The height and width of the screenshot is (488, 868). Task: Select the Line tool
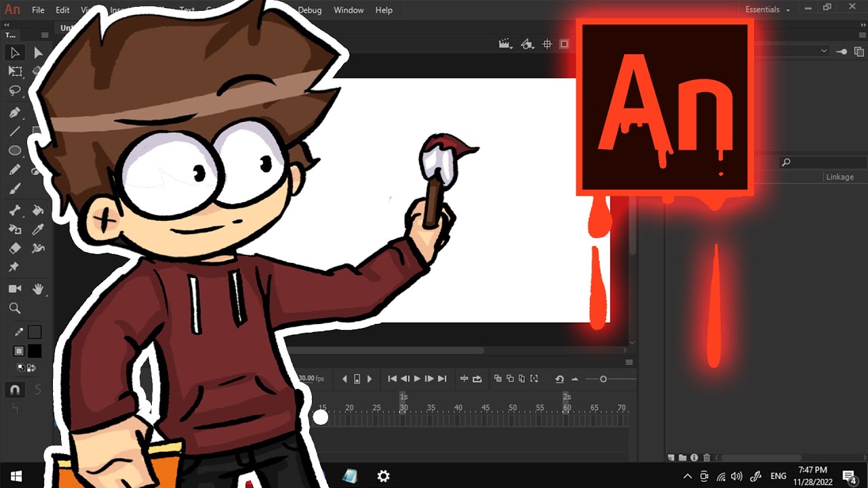15,131
